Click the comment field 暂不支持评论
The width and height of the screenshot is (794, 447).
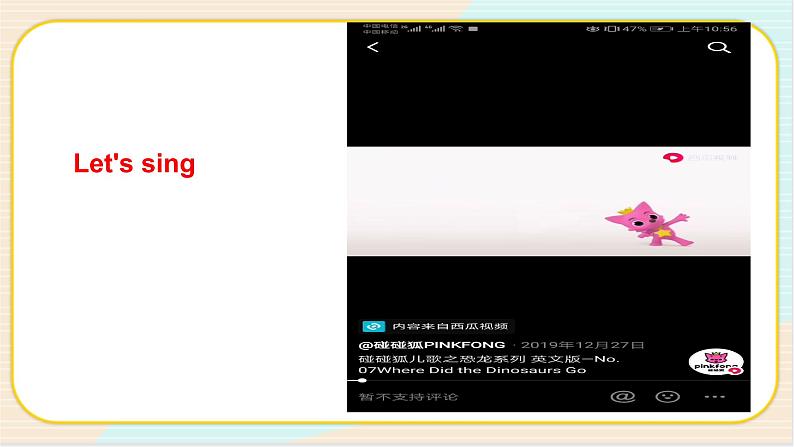click(408, 397)
